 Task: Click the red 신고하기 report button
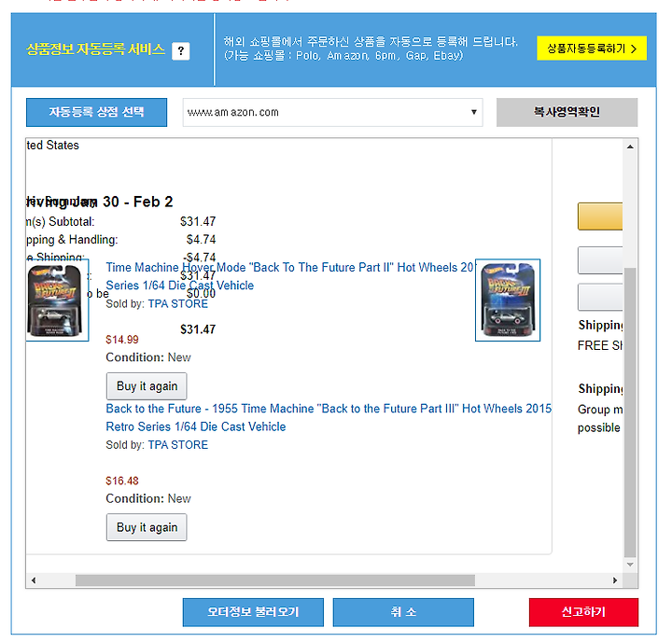pos(583,612)
